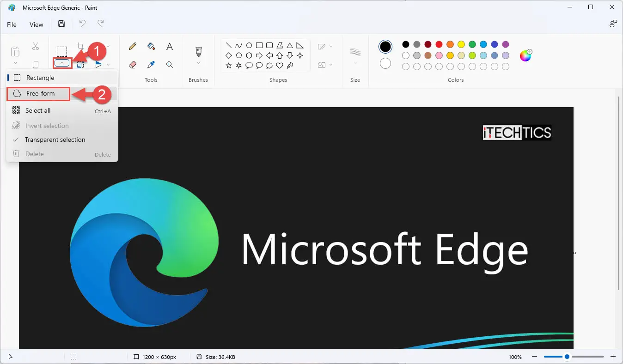Screen dimensions: 623x364
Task: Open the File menu
Action: 12,24
